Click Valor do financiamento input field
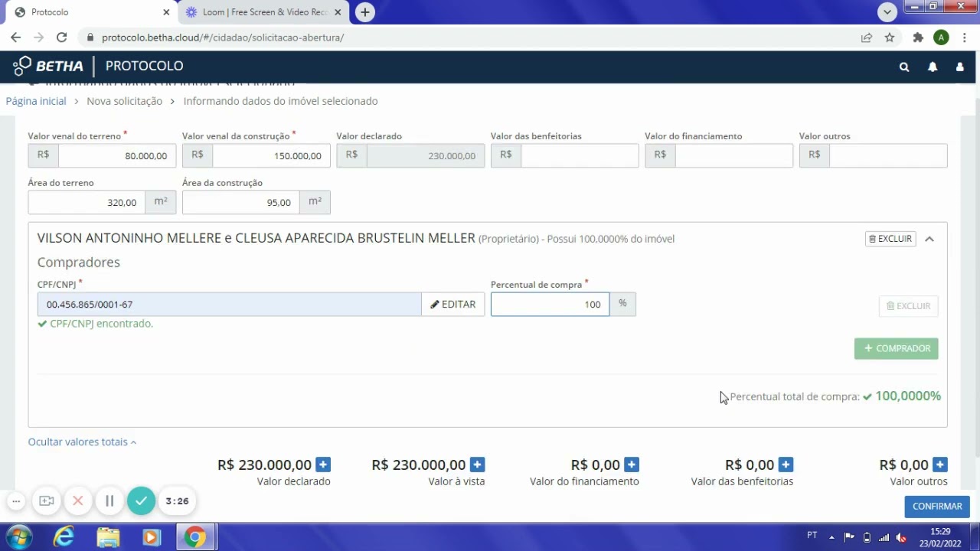 [734, 155]
